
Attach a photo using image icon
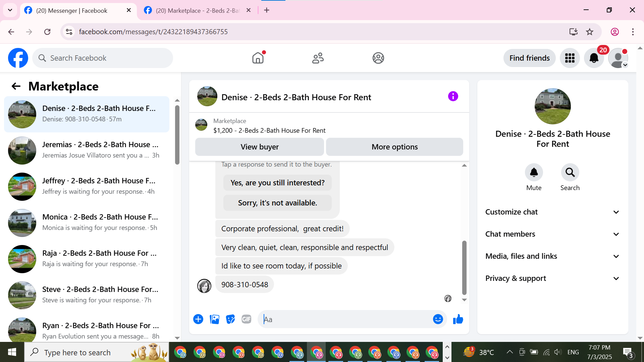tap(214, 319)
